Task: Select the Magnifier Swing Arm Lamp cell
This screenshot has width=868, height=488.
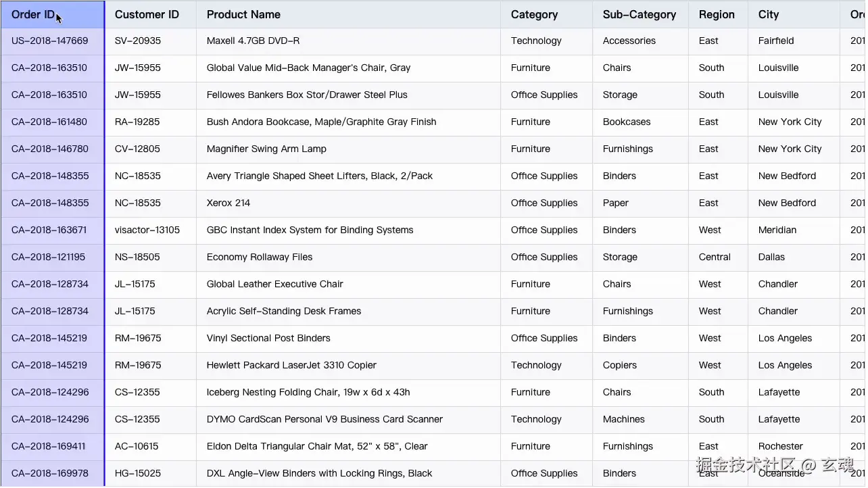Action: pos(266,149)
